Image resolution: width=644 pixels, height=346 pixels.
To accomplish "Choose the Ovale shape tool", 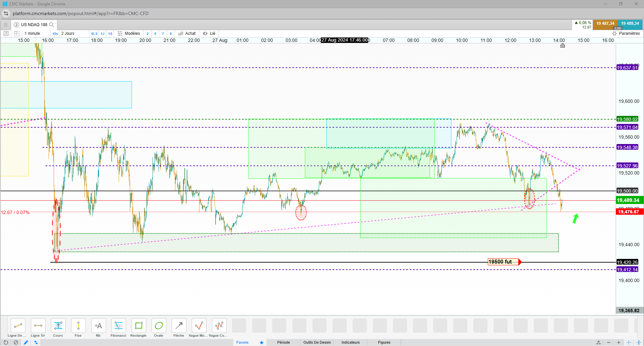I will coord(159,328).
